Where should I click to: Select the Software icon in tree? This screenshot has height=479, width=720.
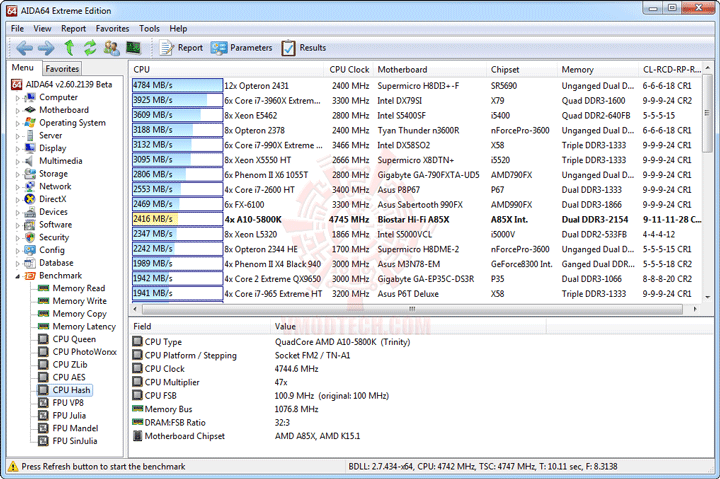[30, 225]
